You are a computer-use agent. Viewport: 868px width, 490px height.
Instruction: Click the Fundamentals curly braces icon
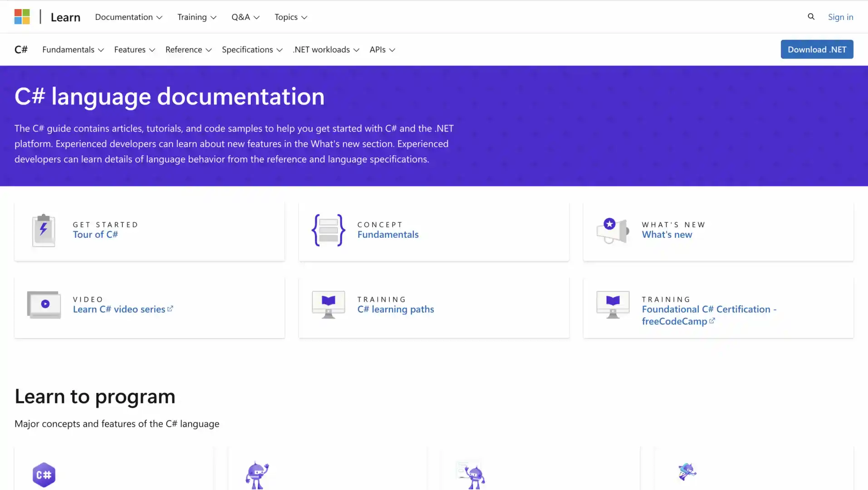coord(329,230)
